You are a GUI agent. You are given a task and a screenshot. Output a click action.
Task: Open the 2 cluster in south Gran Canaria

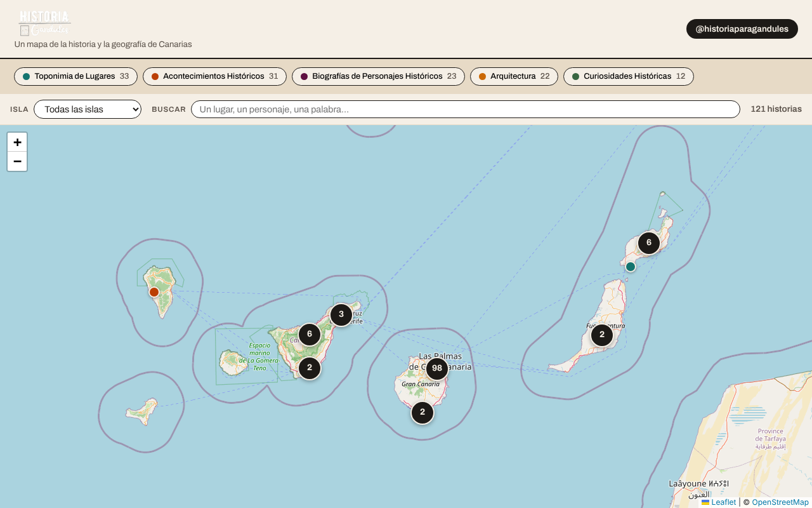[422, 412]
